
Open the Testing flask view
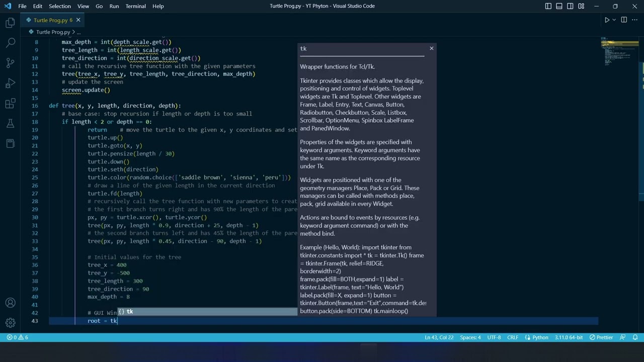click(x=10, y=124)
